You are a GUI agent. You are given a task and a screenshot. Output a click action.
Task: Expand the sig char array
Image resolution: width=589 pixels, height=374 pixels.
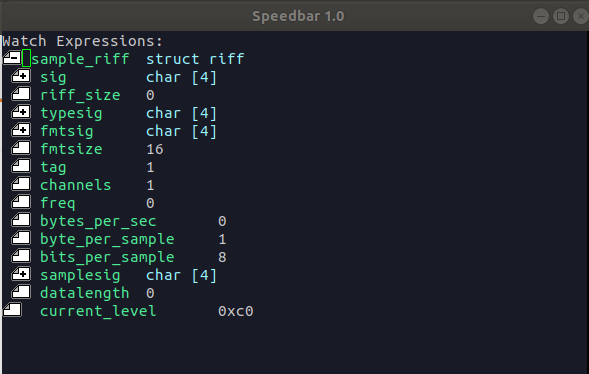click(21, 76)
